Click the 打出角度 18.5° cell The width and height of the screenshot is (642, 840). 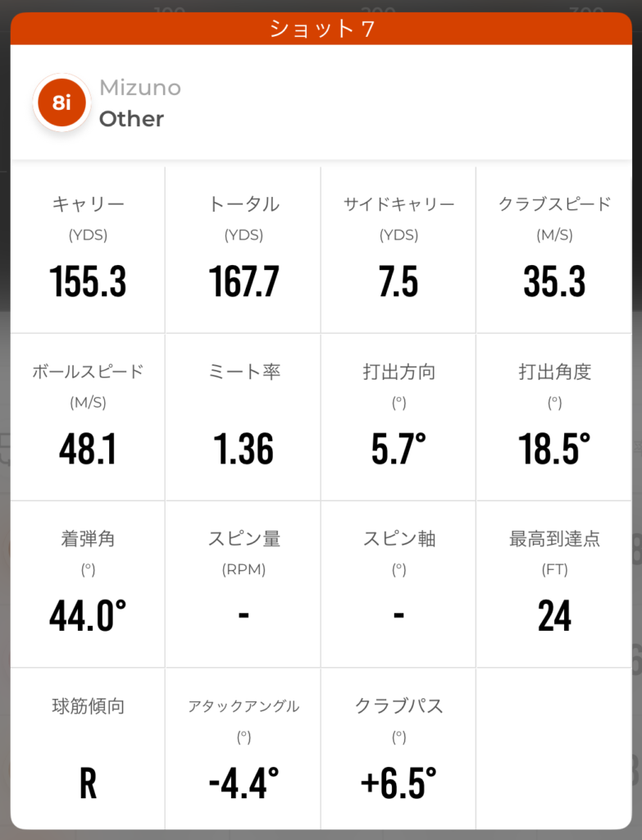554,418
